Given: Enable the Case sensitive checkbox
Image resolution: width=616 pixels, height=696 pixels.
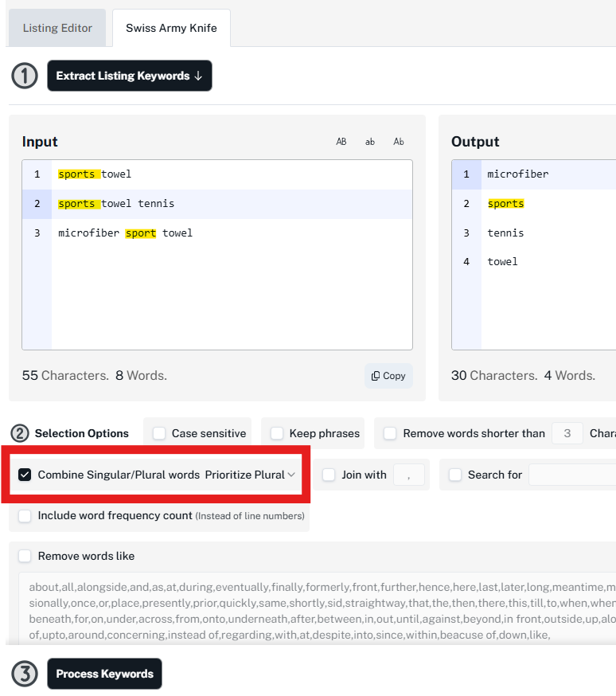Looking at the screenshot, I should click(159, 433).
